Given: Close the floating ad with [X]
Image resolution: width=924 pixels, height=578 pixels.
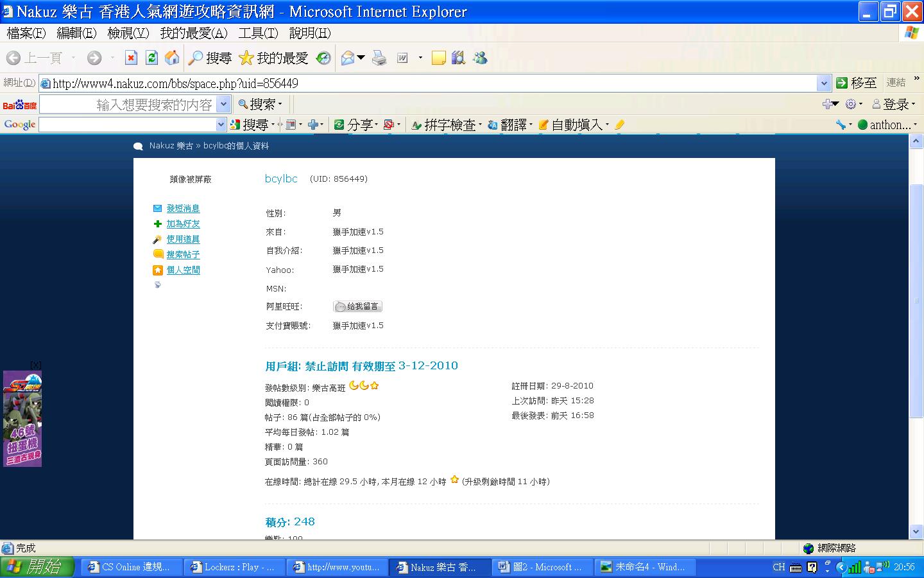Looking at the screenshot, I should pyautogui.click(x=36, y=365).
